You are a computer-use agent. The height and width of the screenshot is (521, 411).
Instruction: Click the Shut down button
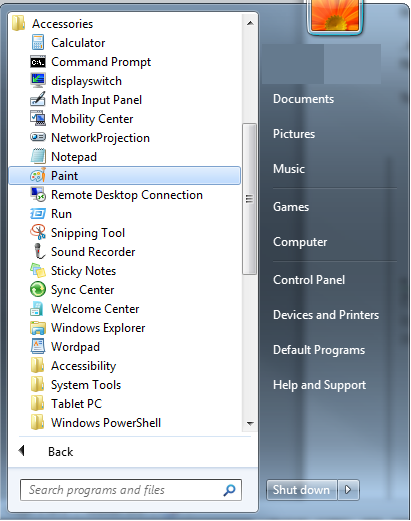click(x=302, y=490)
